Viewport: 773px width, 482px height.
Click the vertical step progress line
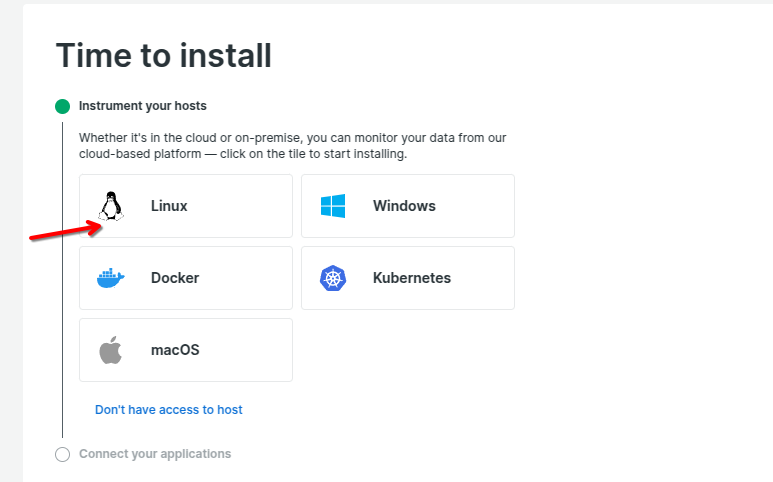(x=63, y=280)
